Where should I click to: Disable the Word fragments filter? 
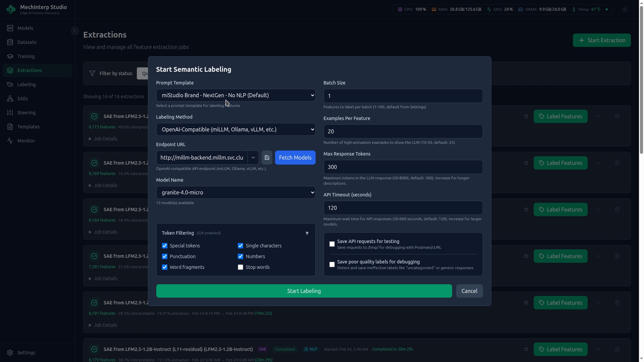click(x=165, y=267)
